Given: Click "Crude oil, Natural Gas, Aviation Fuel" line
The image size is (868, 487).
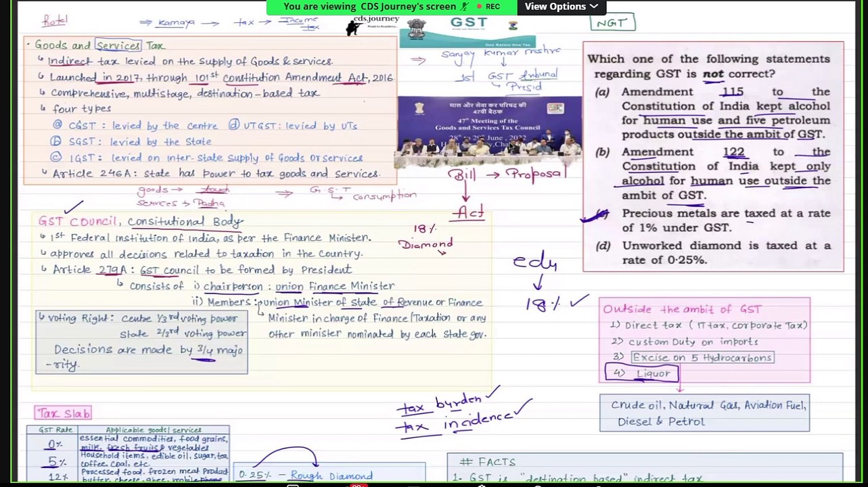Looking at the screenshot, I should click(x=708, y=406).
